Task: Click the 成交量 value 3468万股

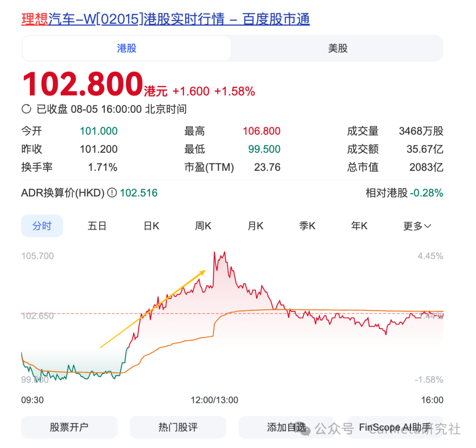Action: point(421,131)
